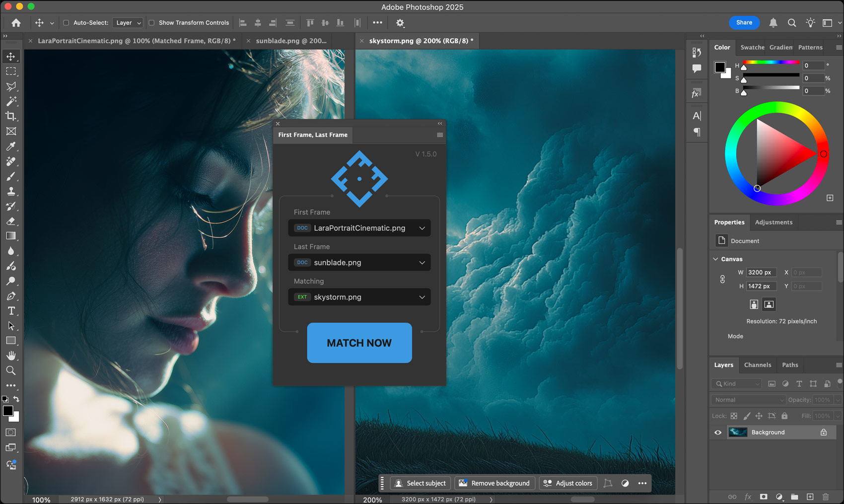
Task: Hide the Background layer visibility eye
Action: point(718,432)
